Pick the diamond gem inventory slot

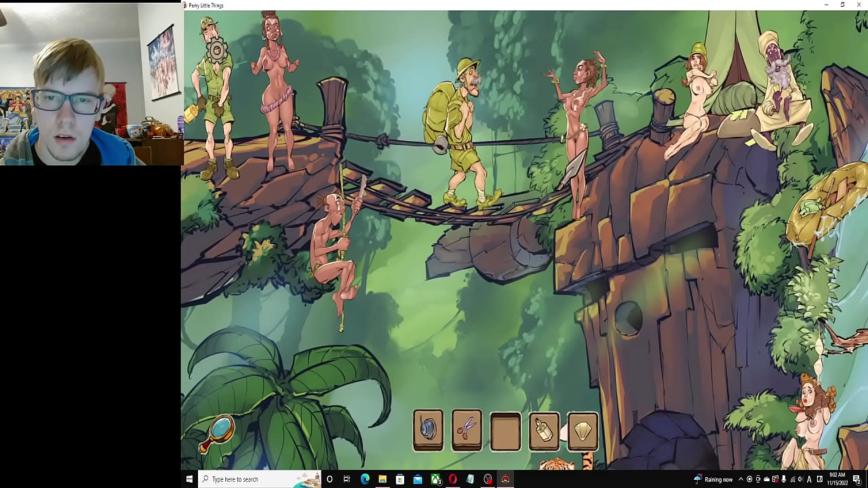pos(583,430)
